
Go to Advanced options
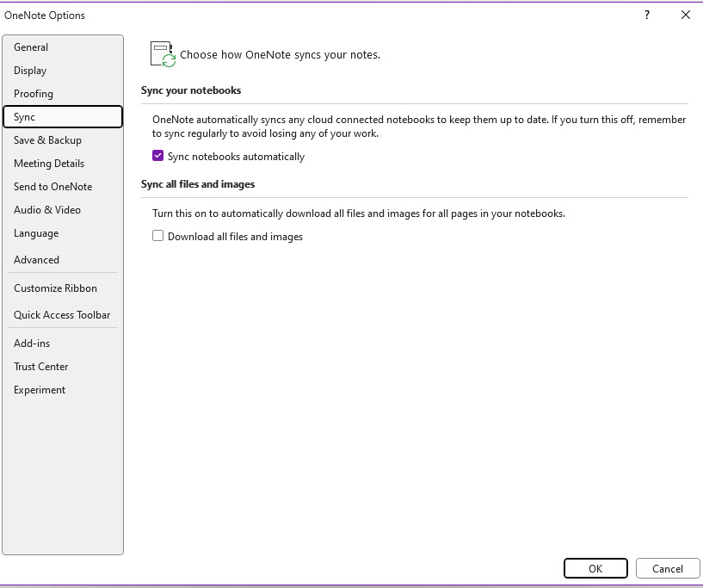click(x=62, y=260)
